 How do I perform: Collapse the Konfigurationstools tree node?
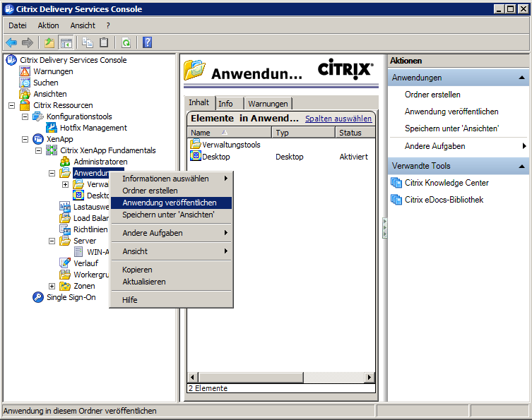[25, 116]
